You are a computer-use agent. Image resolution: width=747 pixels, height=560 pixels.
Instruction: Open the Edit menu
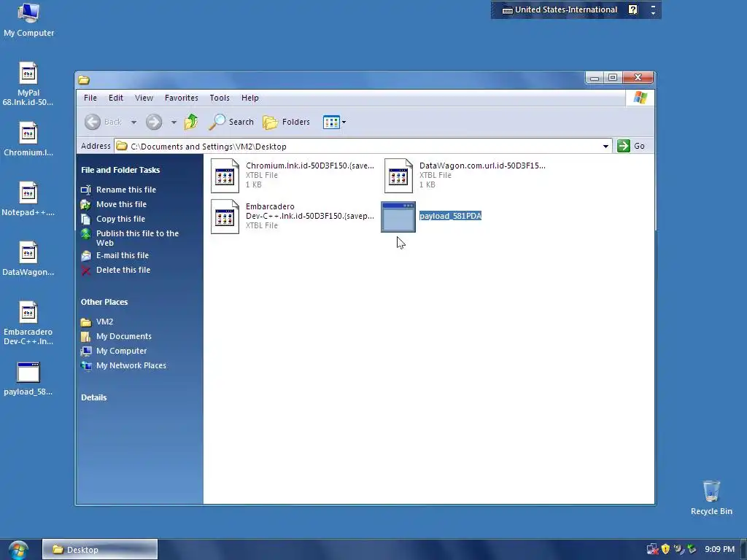116,98
